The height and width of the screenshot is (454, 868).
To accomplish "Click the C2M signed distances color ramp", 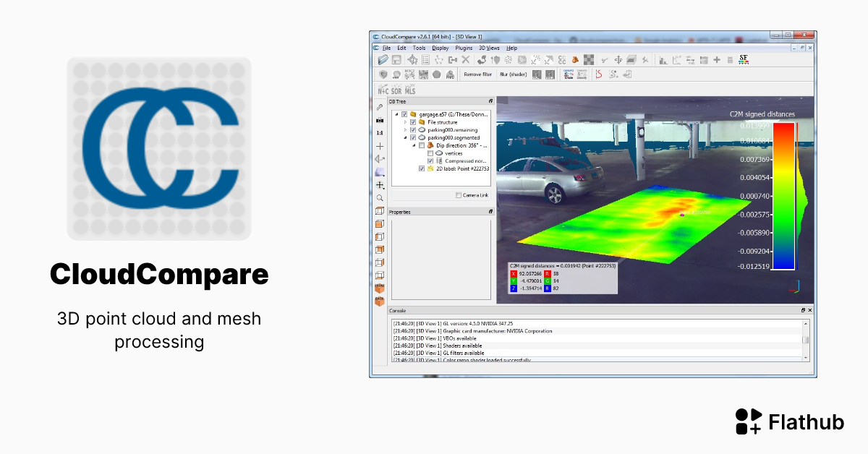I will pos(782,195).
